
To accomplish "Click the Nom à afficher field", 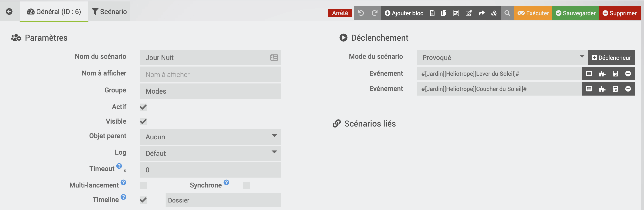I will pos(210,75).
